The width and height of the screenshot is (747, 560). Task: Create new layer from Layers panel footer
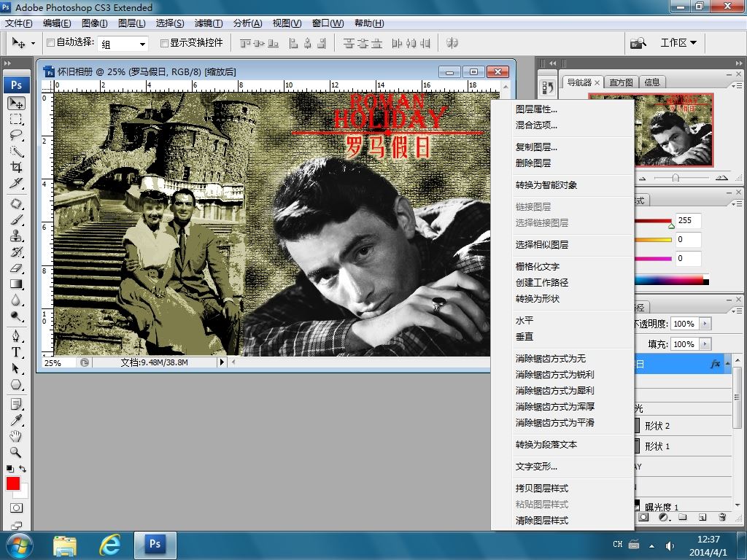coord(703,517)
